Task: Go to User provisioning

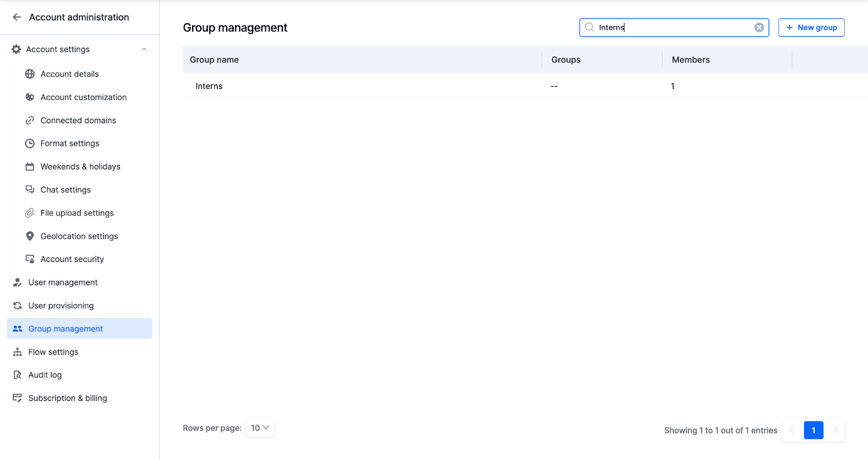Action: coord(61,306)
